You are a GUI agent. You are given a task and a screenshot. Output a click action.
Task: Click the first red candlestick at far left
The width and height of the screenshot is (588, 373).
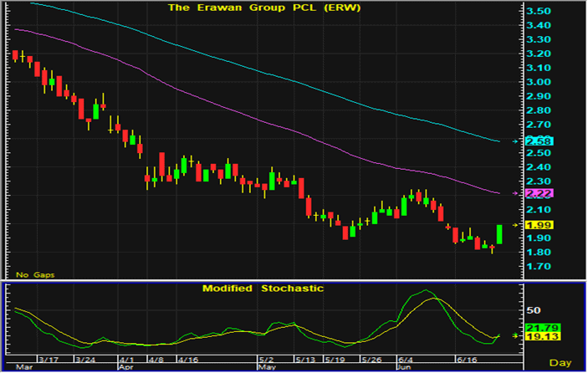15,55
